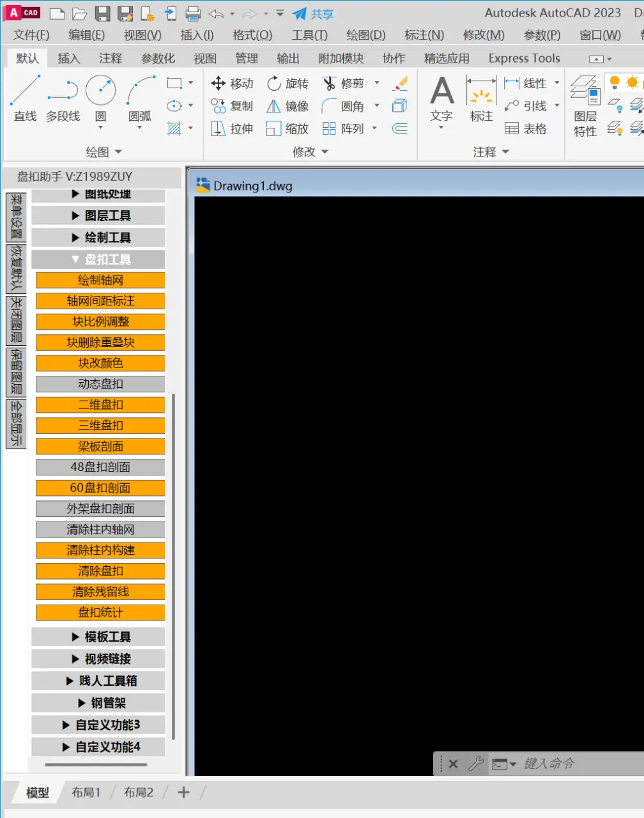The width and height of the screenshot is (644, 818).
Task: Activate the Scale (缩放) tool
Action: click(x=287, y=128)
